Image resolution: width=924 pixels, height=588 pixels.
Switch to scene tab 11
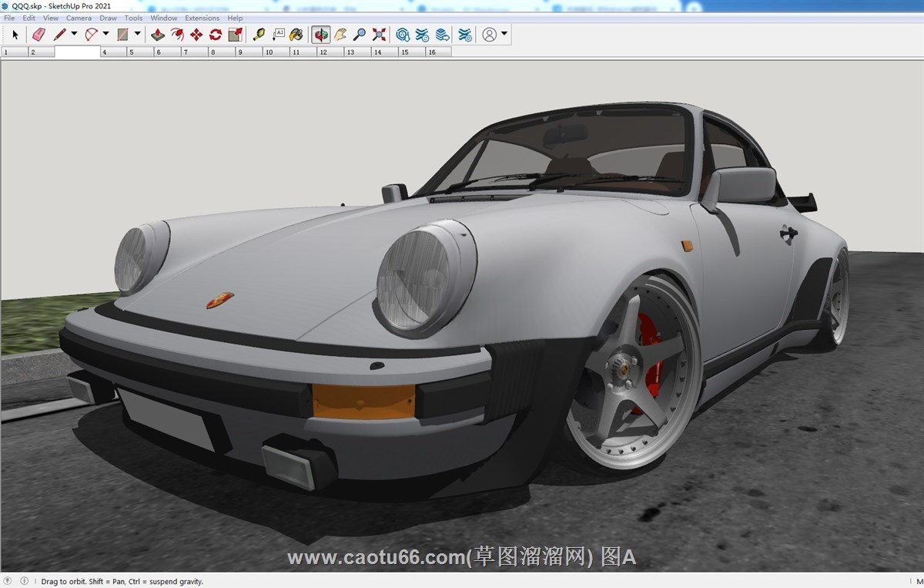click(x=302, y=52)
